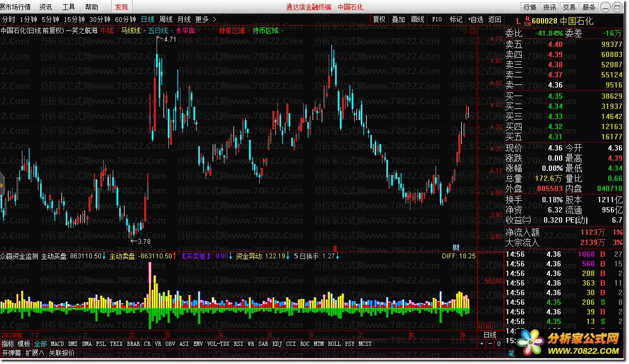Expand the 扩展∧ panel
This screenshot has width=629, height=364.
click(35, 353)
